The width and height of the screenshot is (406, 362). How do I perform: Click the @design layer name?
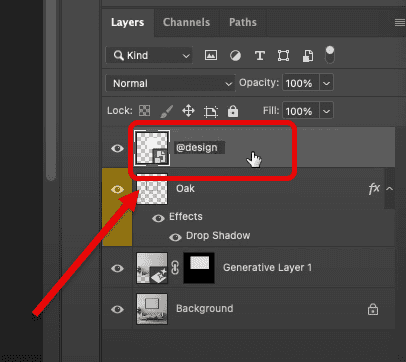point(197,148)
